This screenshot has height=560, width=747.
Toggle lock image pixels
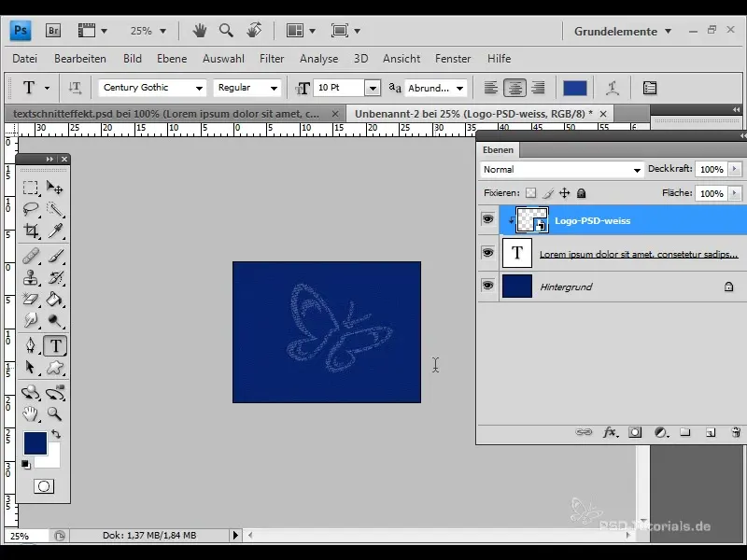[548, 193]
